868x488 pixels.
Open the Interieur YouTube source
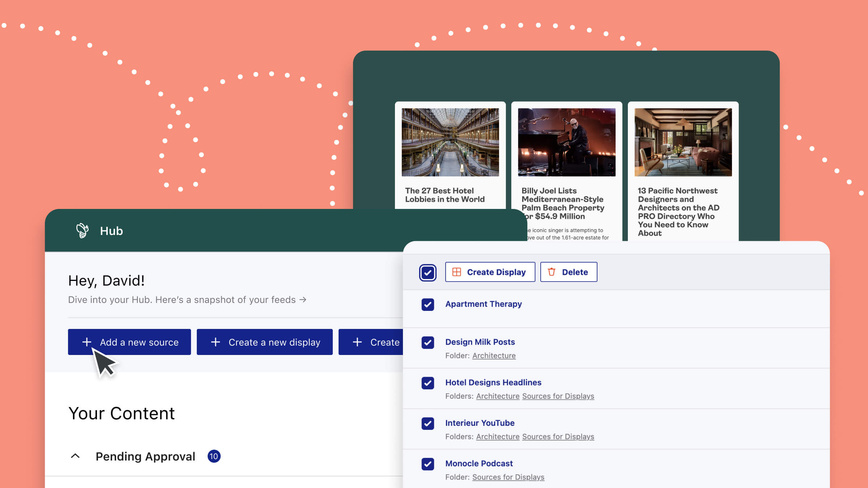click(x=480, y=423)
